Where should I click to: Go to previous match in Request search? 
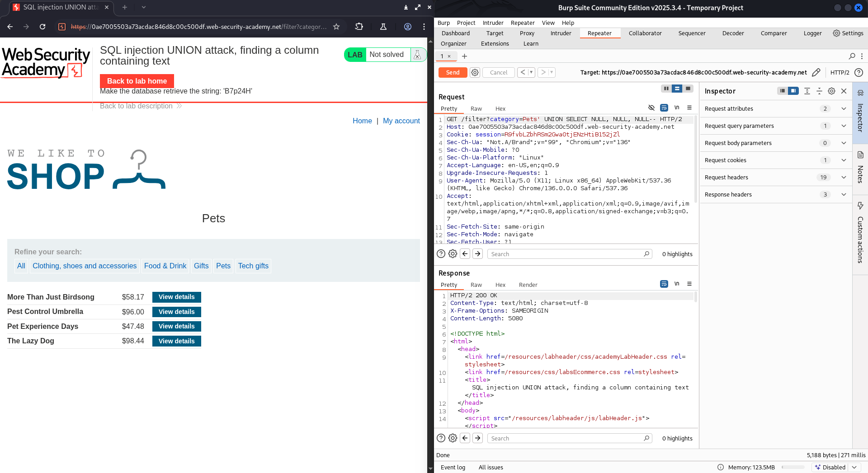[x=465, y=254]
